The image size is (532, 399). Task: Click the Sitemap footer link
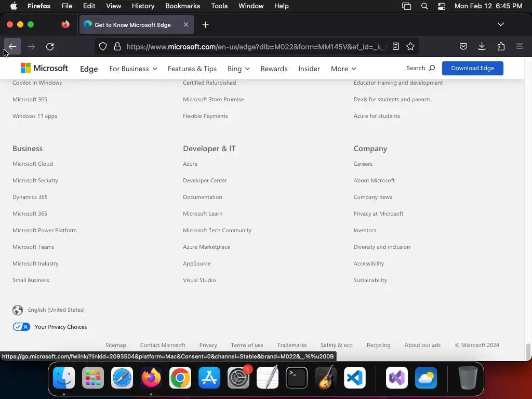coord(116,345)
